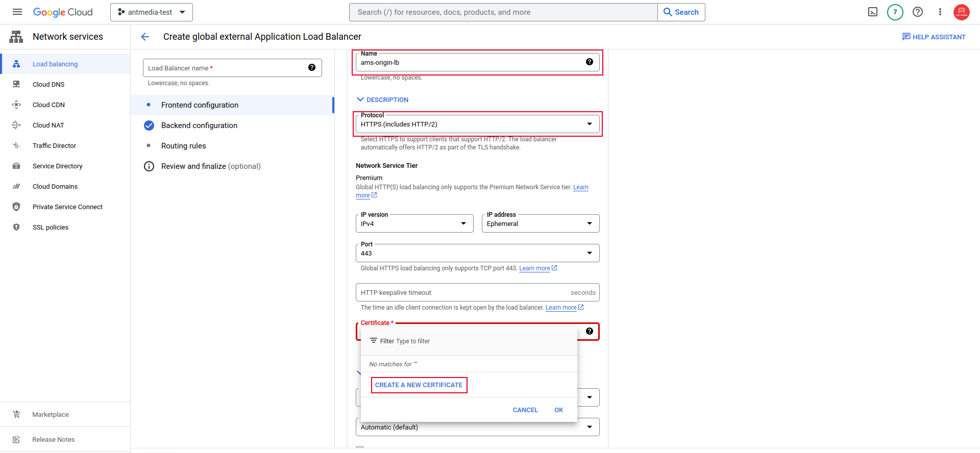Open the notifications badge showing 7
Viewport: 980px width, 453px height.
[895, 12]
